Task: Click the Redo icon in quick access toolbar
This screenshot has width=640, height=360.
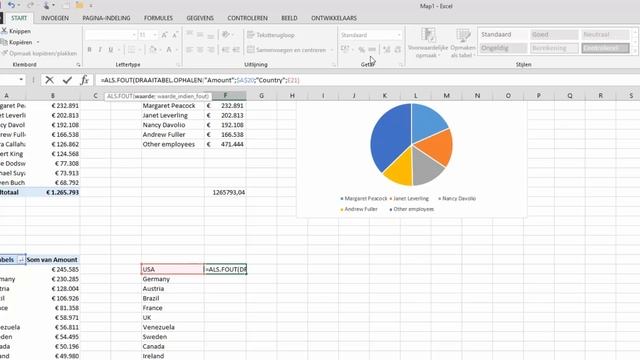Action: pos(30,5)
